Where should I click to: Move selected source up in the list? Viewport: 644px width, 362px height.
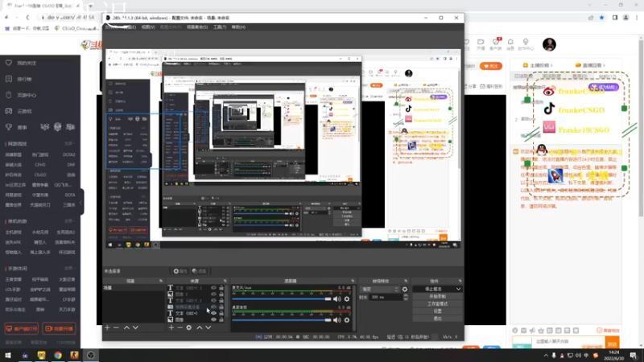point(200,327)
